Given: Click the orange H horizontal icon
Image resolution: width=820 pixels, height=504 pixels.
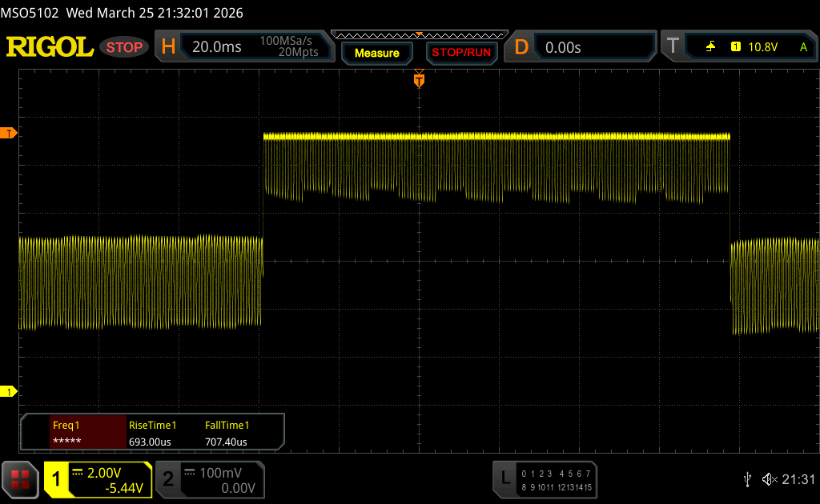Looking at the screenshot, I should [168, 47].
